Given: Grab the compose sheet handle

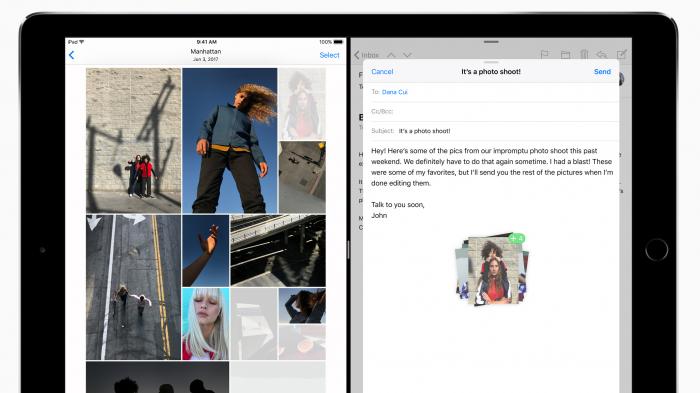Looking at the screenshot, I should tap(491, 62).
